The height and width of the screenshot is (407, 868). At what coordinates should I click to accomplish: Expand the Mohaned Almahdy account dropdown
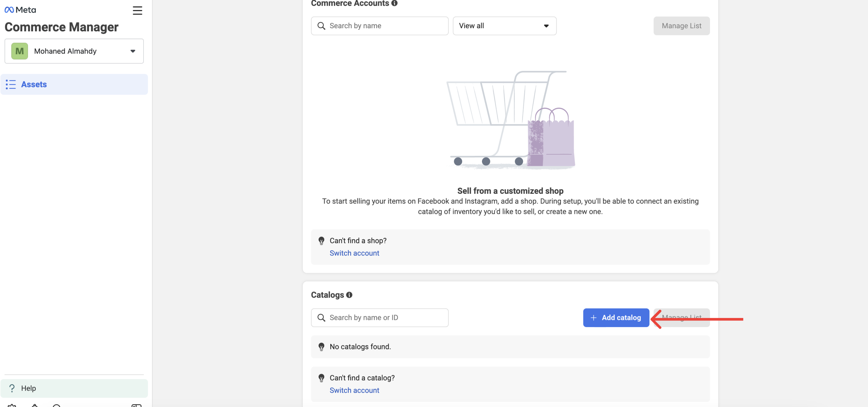coord(133,51)
